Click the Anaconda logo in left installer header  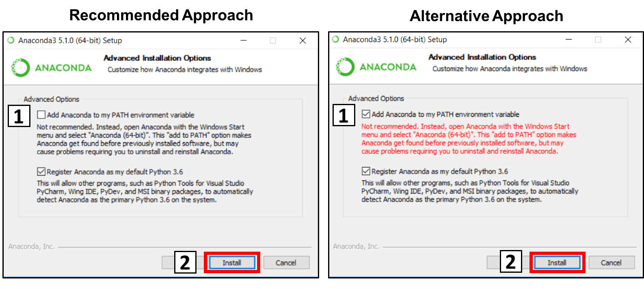51,68
